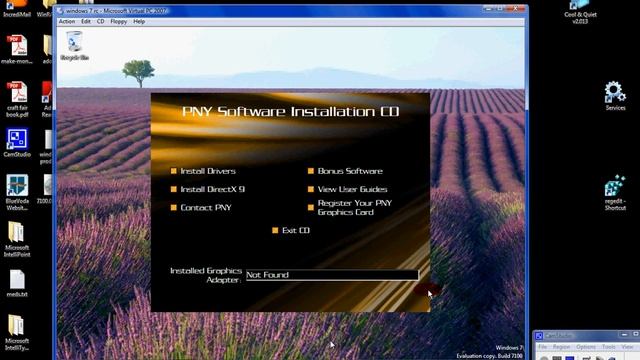Open Help menu in Virtual PC
Screen dimensions: 640x360
tap(139, 22)
